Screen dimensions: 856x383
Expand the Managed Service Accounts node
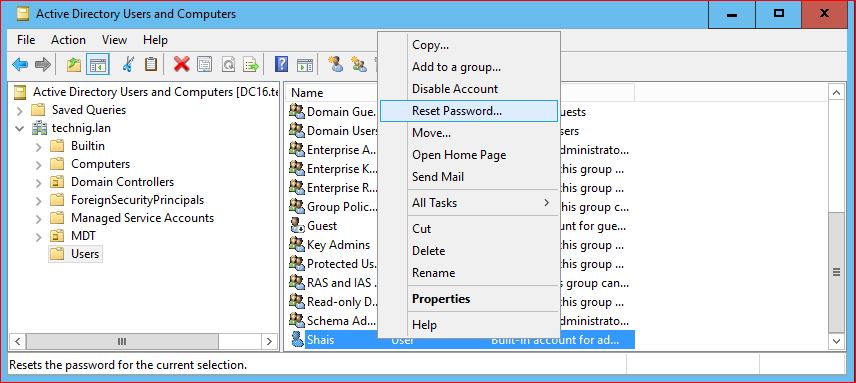click(39, 219)
